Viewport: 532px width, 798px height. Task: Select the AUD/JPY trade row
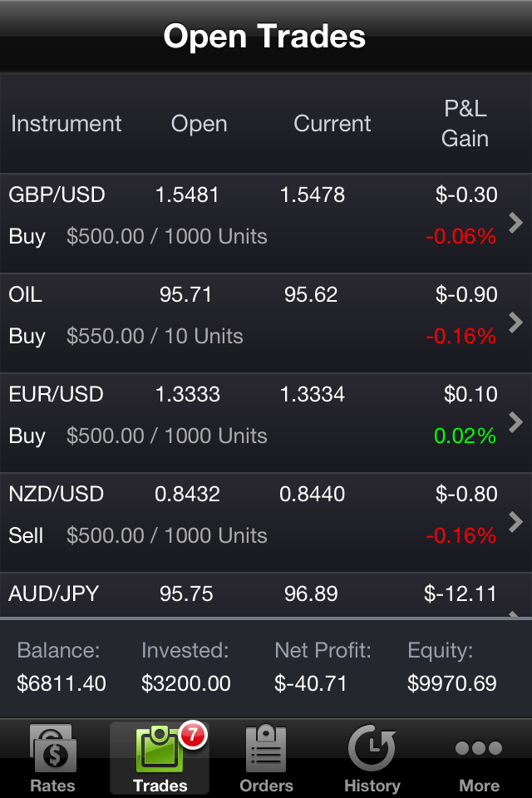249,595
